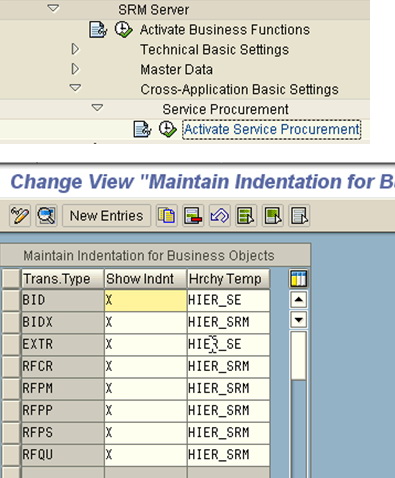Click Show Indnt field for EXTR row
Image resolution: width=395 pixels, height=478 pixels.
(145, 344)
